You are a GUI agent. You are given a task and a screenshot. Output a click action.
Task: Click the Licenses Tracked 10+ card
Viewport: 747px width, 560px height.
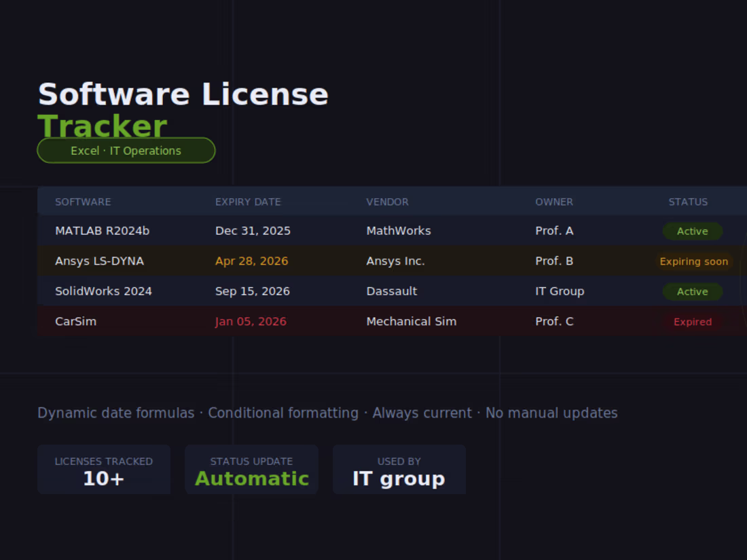104,470
